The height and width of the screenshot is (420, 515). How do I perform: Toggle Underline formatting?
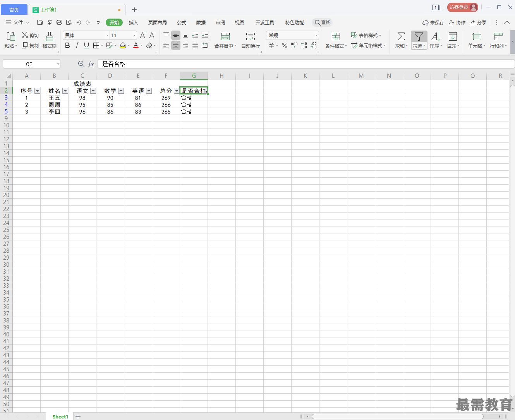86,46
